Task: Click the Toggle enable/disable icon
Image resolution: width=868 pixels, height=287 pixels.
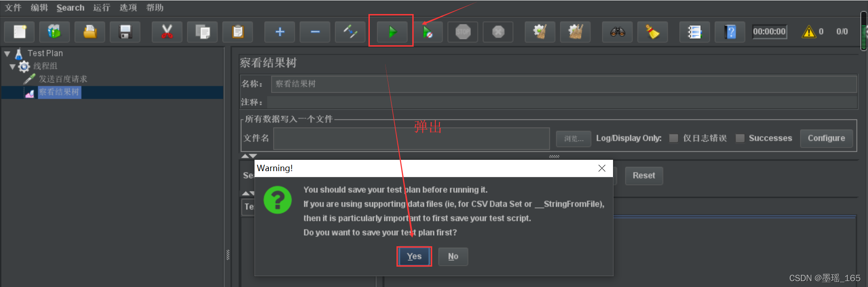Action: pos(350,32)
